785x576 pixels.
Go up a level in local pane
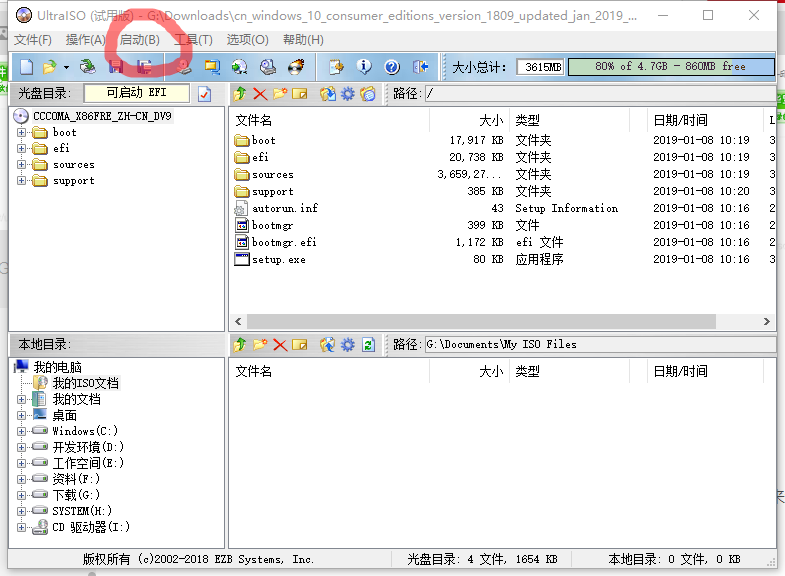tap(240, 345)
